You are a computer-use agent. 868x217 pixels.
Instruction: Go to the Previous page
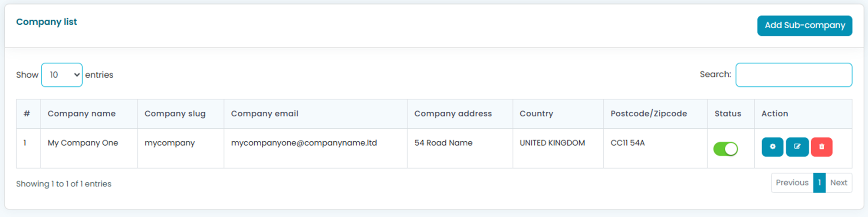tap(792, 183)
